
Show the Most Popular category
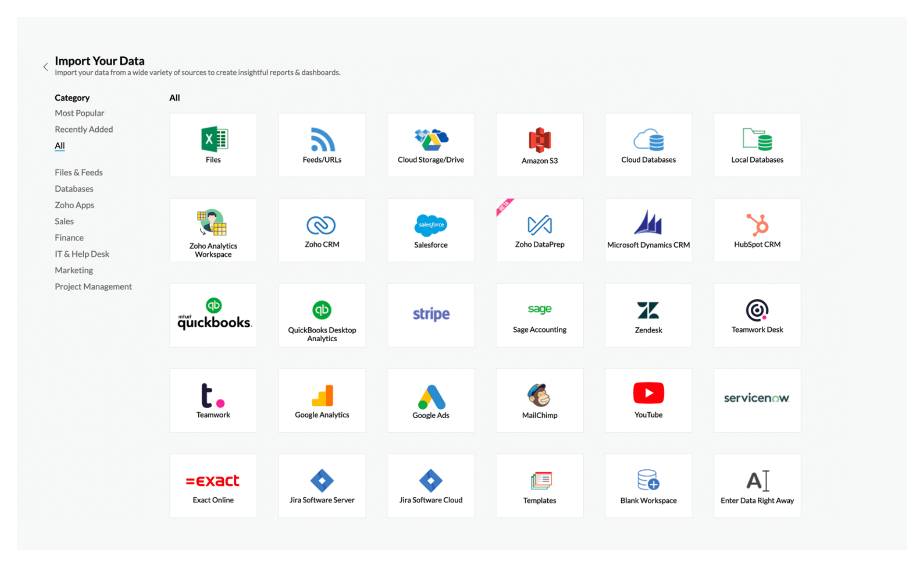pos(79,113)
